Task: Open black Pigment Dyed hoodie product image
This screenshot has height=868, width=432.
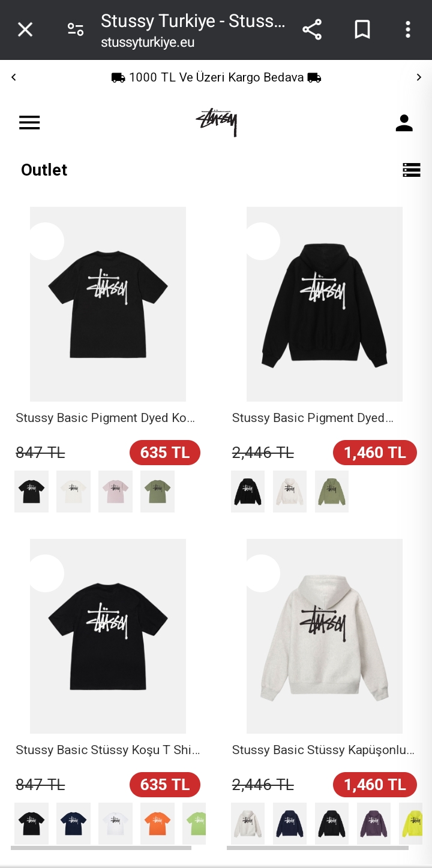Action: pyautogui.click(x=325, y=304)
